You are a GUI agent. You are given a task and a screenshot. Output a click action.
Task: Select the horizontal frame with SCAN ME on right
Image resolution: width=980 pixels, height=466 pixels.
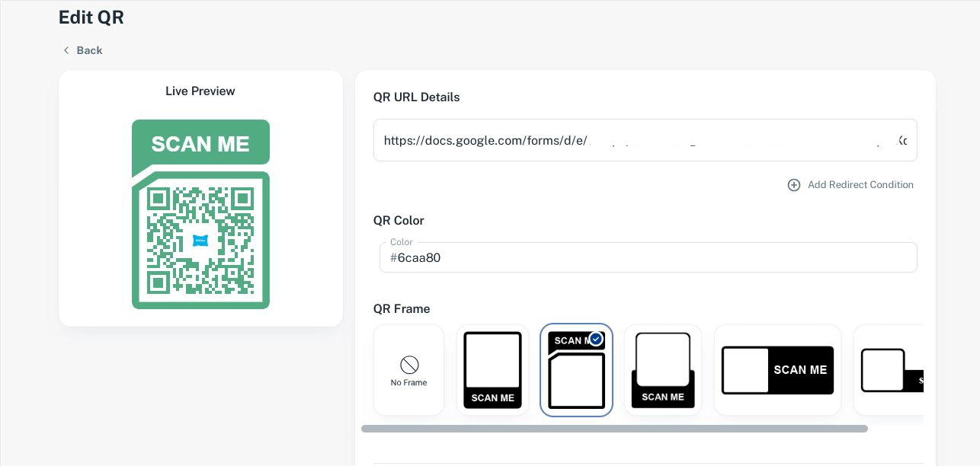(x=777, y=370)
